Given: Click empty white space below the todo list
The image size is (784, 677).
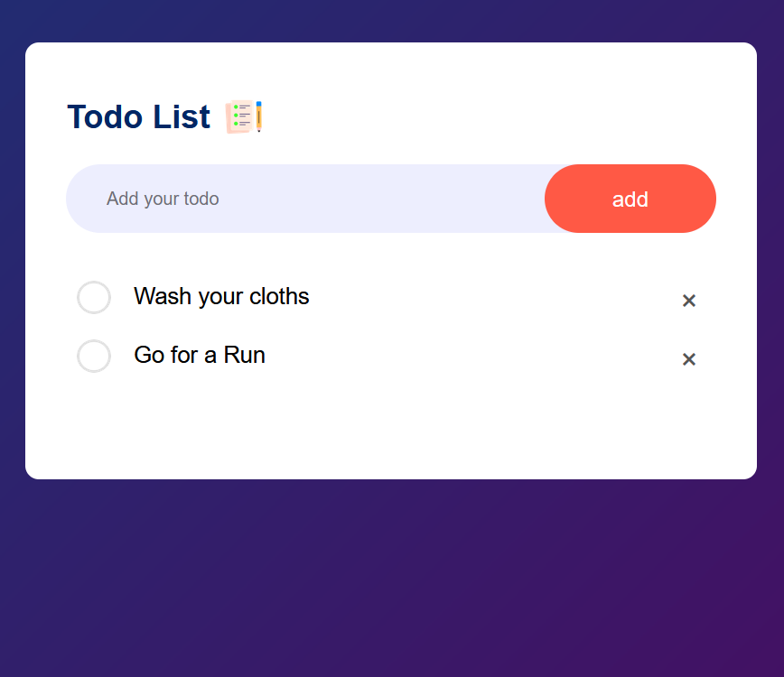Looking at the screenshot, I should (x=388, y=429).
